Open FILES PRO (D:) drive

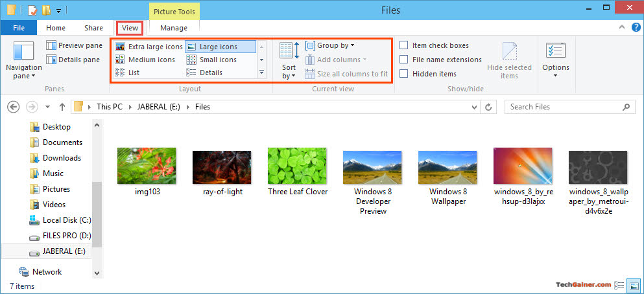point(60,236)
